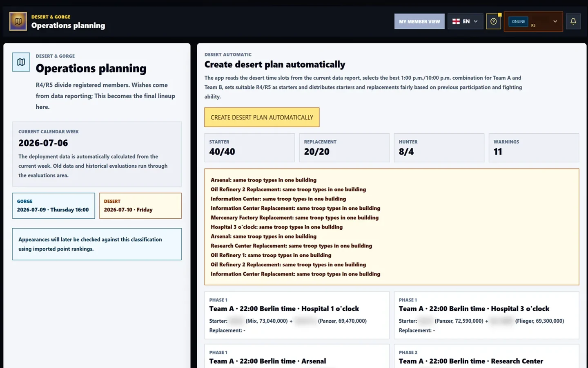The image size is (588, 368).
Task: Click the REPLACEMENT 20/20 stat card
Action: point(344,148)
